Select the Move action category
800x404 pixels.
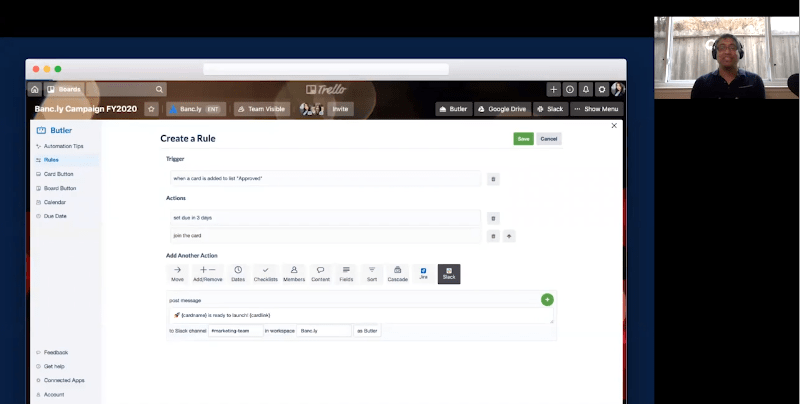point(177,273)
